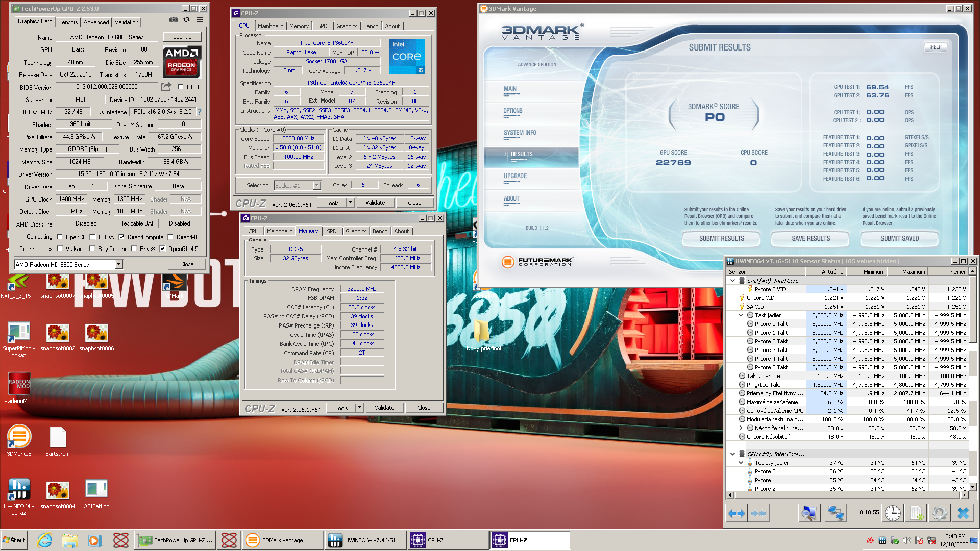Image resolution: width=980 pixels, height=551 pixels.
Task: Take a GPU-Z screenshot with the camera icon
Action: tap(174, 20)
